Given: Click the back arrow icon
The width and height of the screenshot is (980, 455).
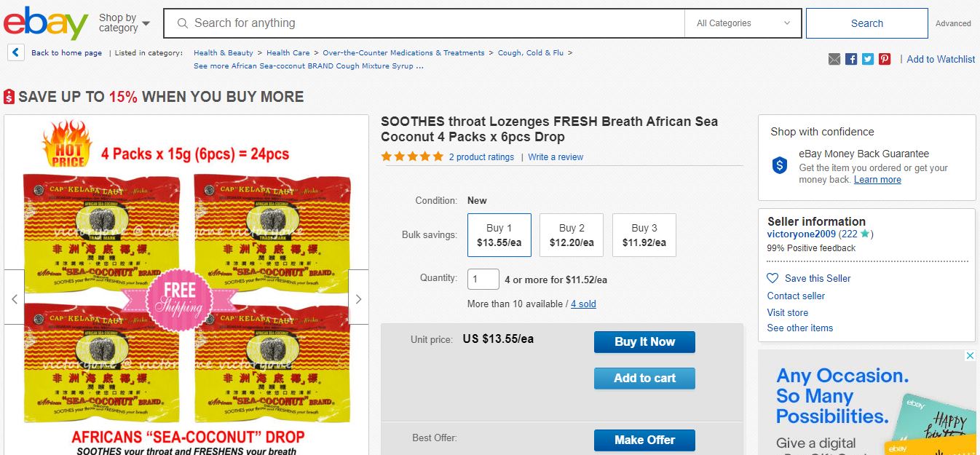Looking at the screenshot, I should click(16, 52).
